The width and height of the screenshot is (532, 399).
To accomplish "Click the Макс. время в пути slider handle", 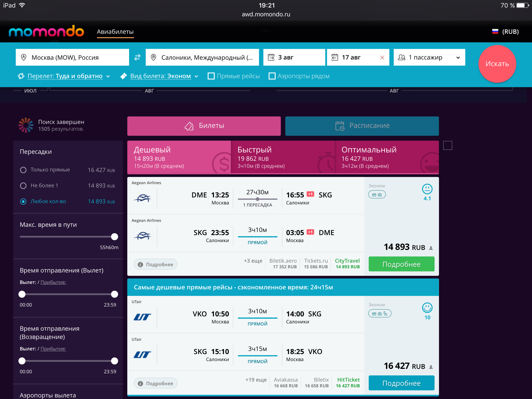I will tap(115, 237).
